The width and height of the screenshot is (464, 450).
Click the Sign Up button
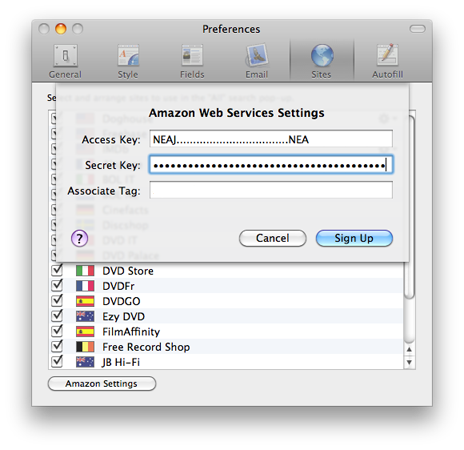click(x=354, y=238)
